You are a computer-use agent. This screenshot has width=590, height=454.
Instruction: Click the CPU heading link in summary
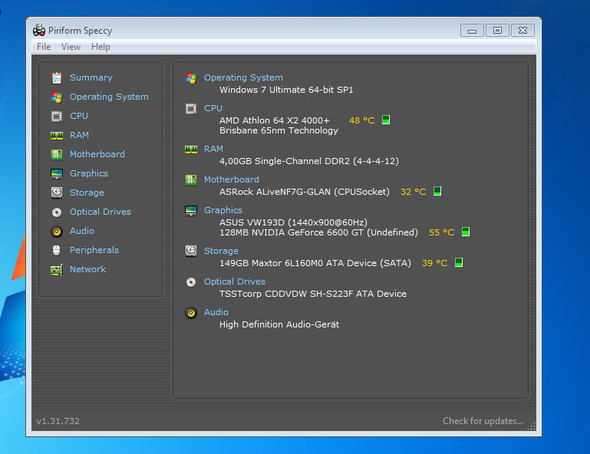coord(213,108)
